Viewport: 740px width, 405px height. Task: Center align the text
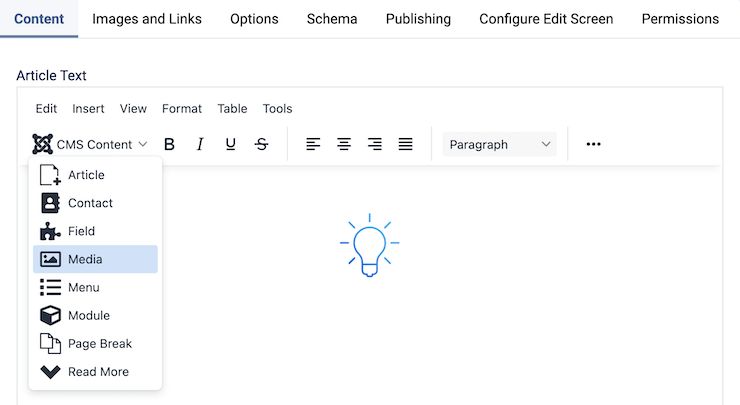click(x=344, y=144)
